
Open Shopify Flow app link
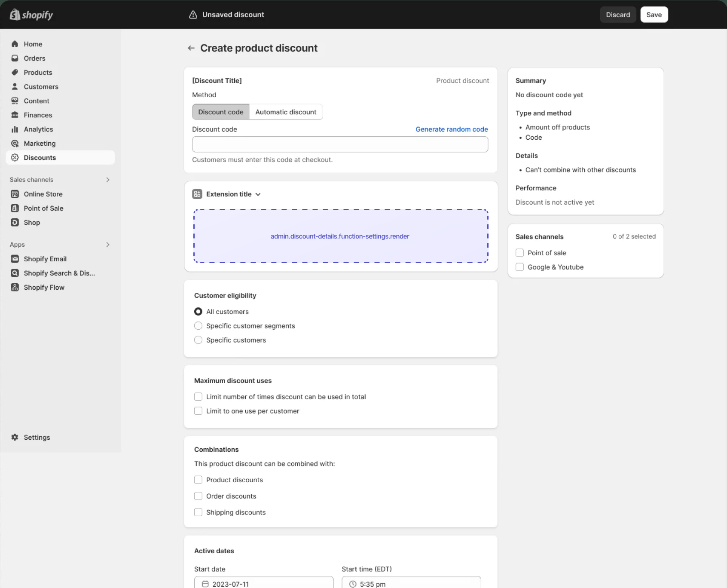click(60, 287)
